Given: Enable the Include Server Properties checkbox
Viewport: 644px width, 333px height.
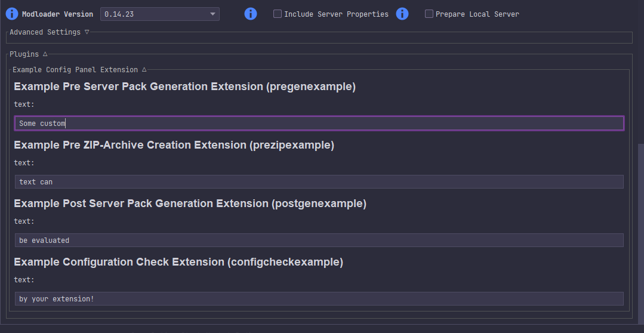Looking at the screenshot, I should [278, 14].
